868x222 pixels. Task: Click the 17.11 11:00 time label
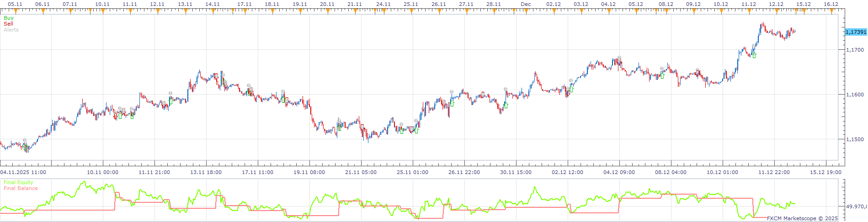[x=258, y=172]
